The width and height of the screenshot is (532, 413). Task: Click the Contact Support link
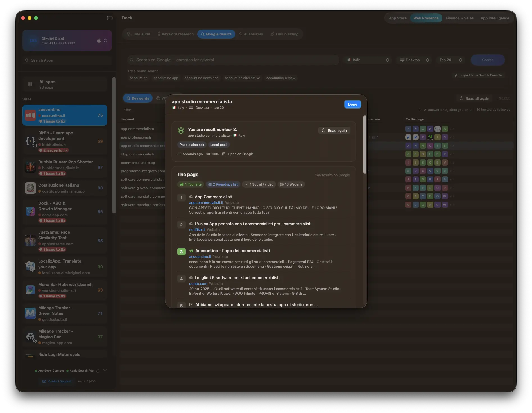[57, 382]
